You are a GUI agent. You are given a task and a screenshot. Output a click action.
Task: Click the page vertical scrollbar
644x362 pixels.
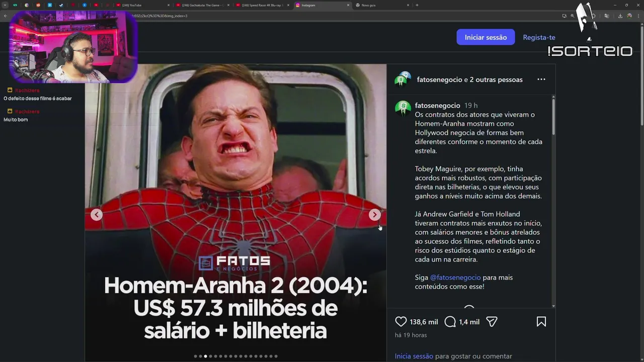[641, 75]
